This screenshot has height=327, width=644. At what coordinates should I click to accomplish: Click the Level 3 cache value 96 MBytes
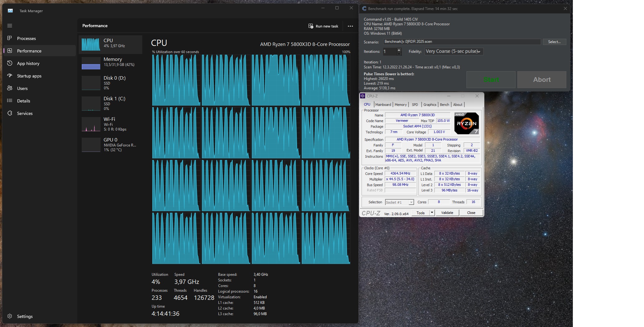pyautogui.click(x=449, y=191)
